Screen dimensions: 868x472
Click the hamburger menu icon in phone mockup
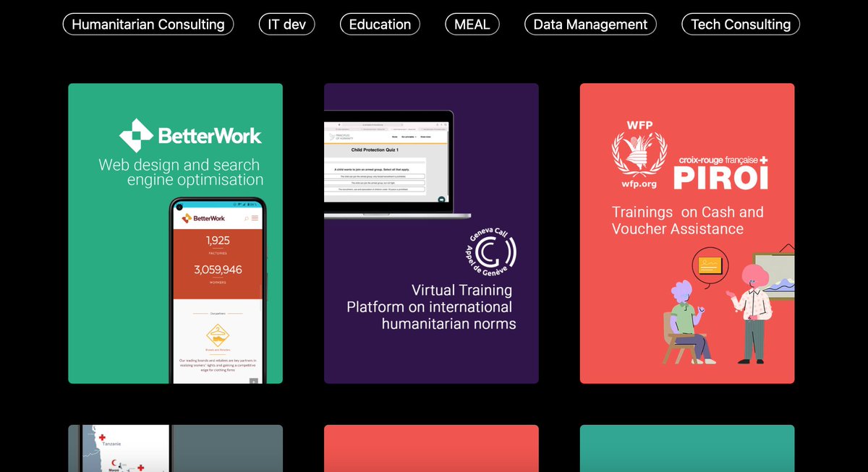pos(255,218)
